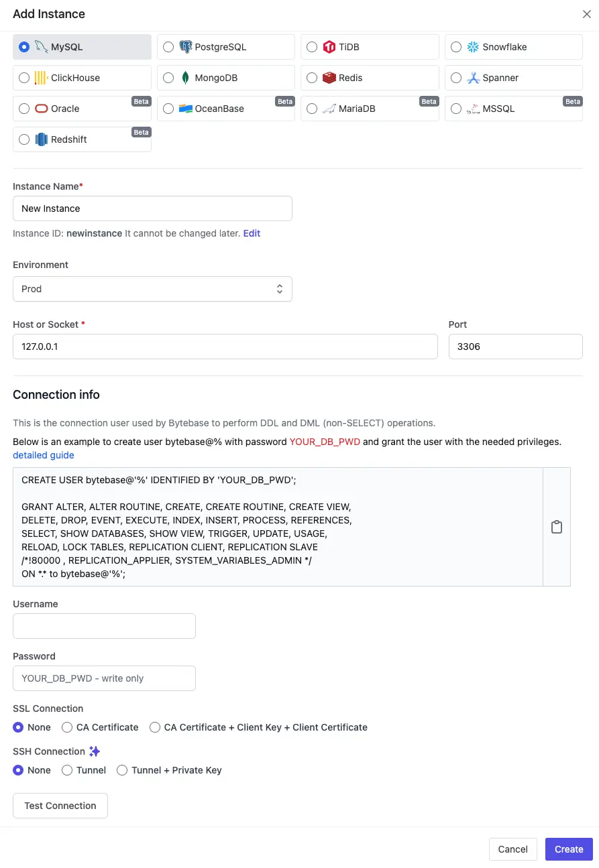Click the Cancel button
The image size is (599, 868).
pyautogui.click(x=513, y=849)
